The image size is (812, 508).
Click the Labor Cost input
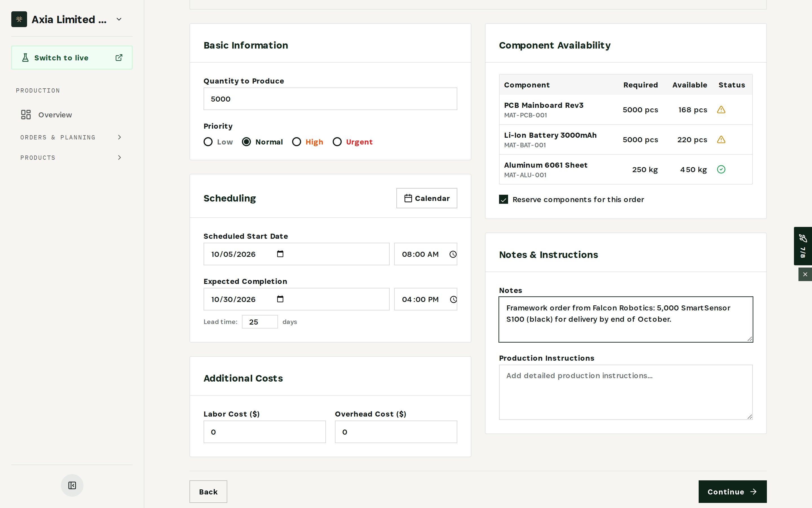coord(264,432)
